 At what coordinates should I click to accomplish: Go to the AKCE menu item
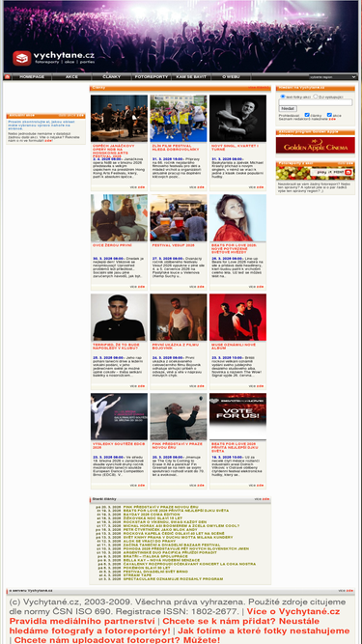pos(71,77)
